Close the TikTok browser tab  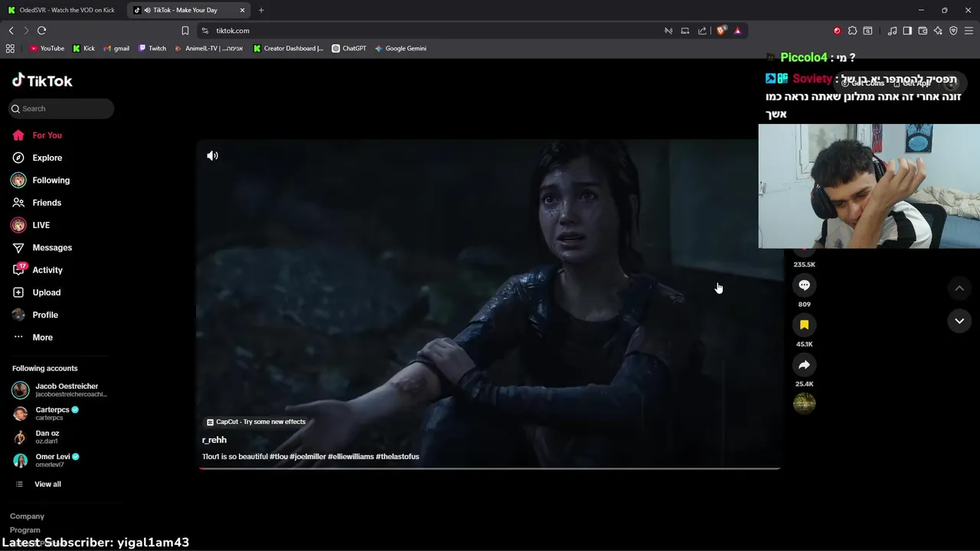(243, 10)
